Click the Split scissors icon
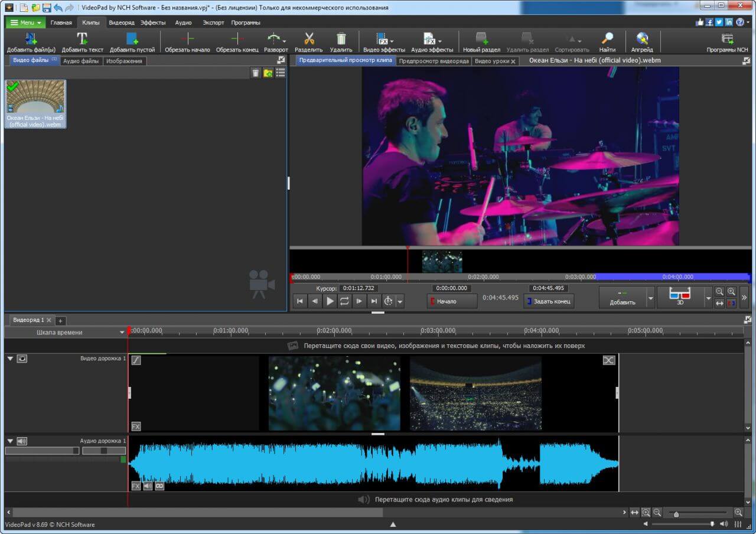Screen dimensions: 756x534 click(x=309, y=39)
